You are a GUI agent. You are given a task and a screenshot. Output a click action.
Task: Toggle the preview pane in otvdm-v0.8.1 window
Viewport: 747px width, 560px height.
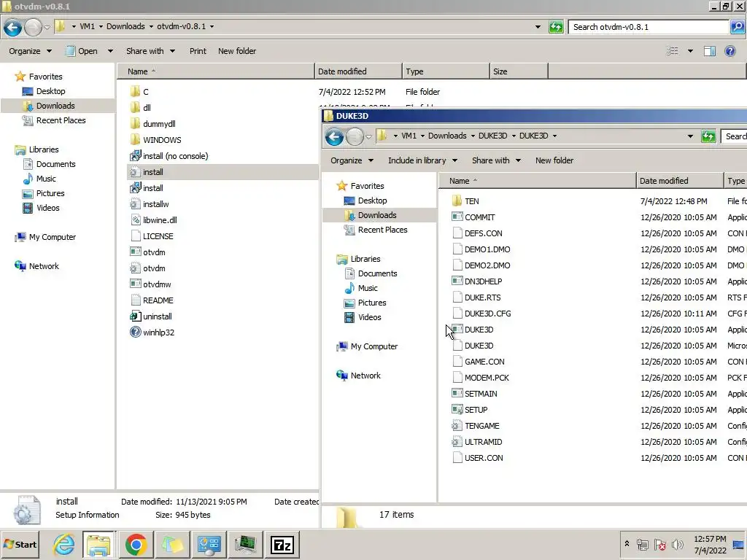click(x=709, y=51)
